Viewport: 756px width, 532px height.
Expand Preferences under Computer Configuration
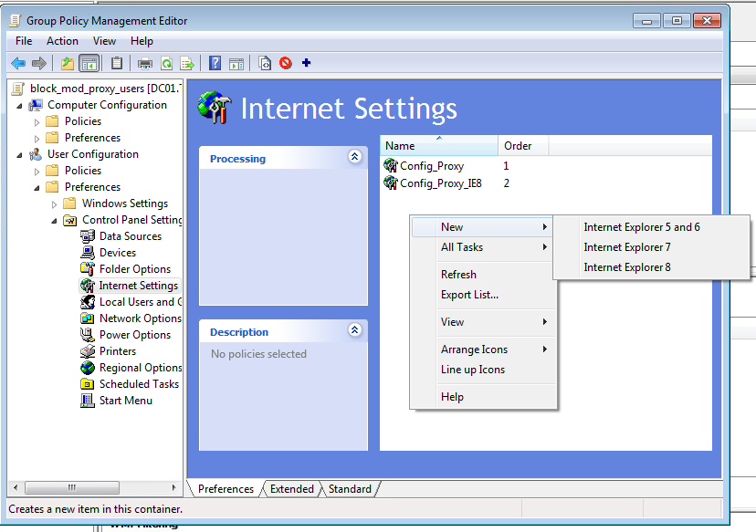pos(37,139)
